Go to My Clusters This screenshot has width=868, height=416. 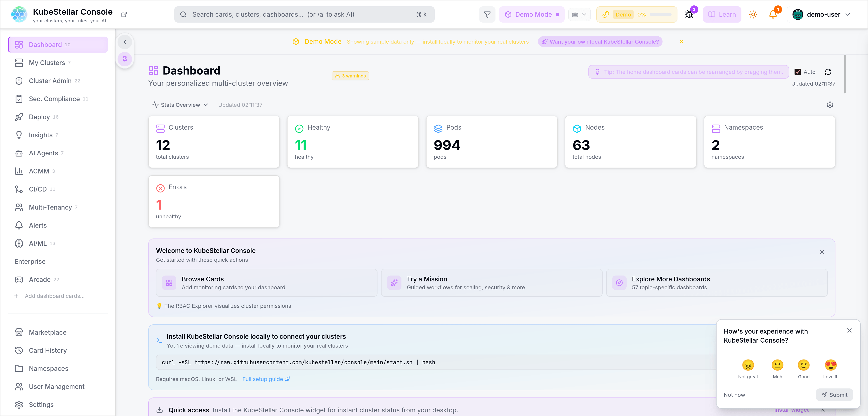pyautogui.click(x=58, y=63)
